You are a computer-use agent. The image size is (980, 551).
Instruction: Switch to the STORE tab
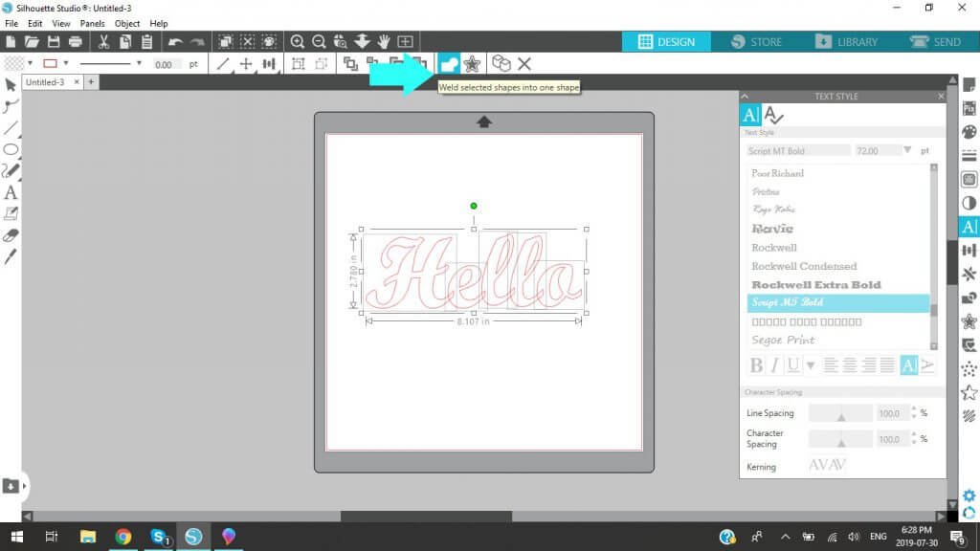(756, 42)
